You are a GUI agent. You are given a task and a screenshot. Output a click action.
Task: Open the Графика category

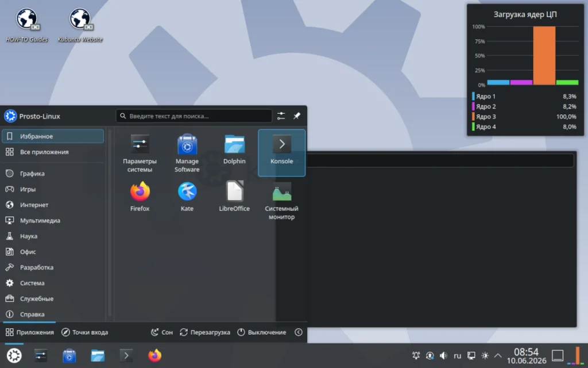[53, 174]
